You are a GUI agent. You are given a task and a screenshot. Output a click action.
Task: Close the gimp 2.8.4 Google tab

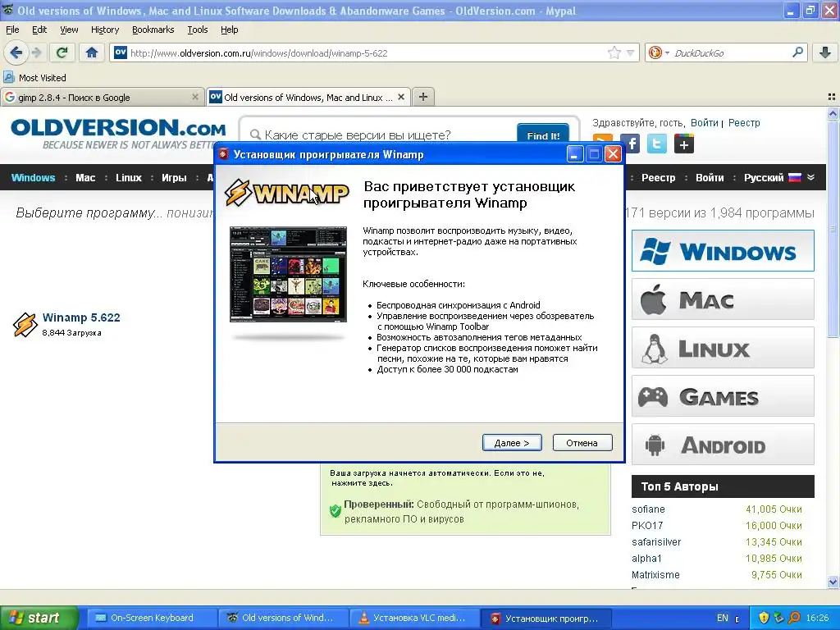click(x=195, y=97)
